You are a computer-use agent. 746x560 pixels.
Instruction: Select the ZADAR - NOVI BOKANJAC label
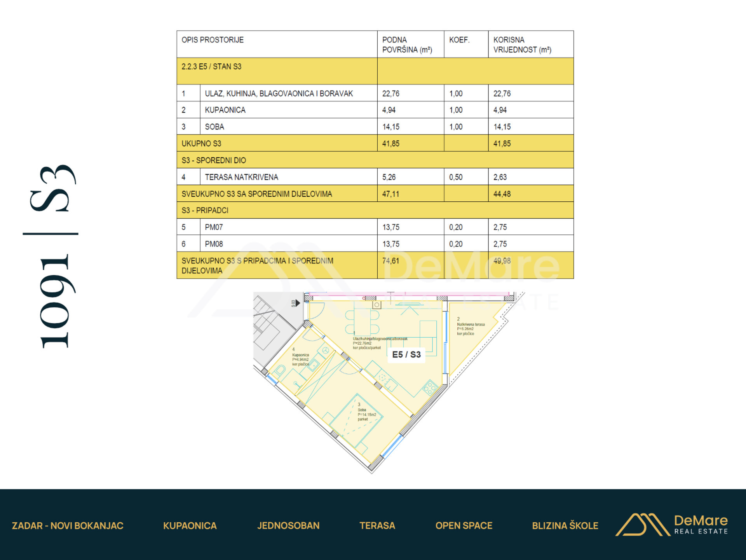pyautogui.click(x=68, y=526)
